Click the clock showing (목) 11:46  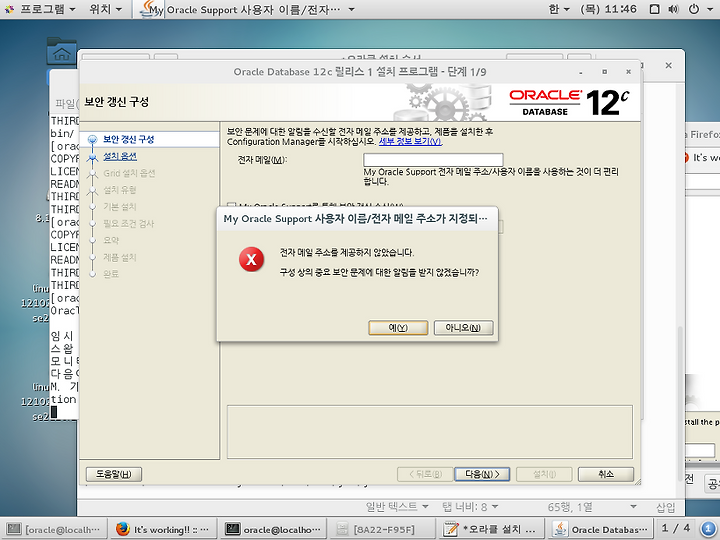point(608,9)
